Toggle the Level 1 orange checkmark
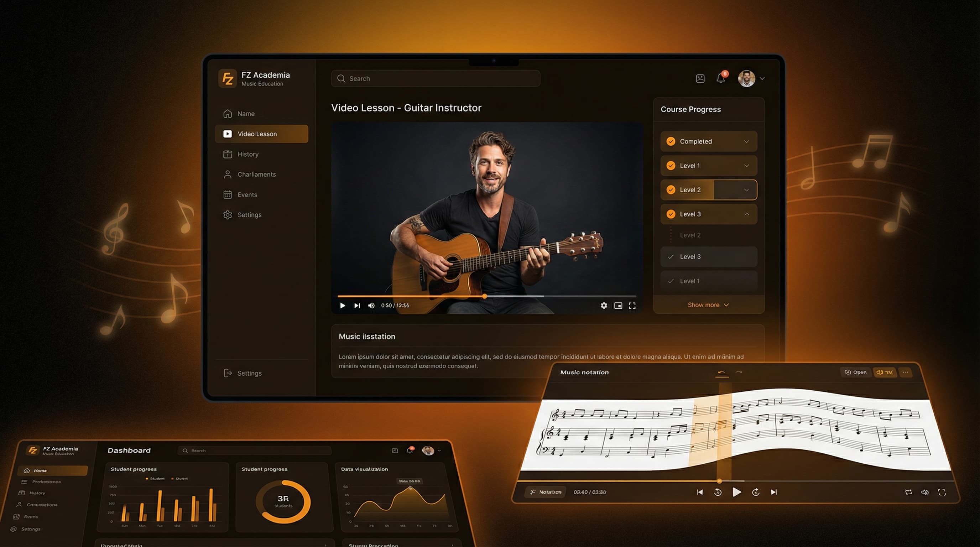This screenshot has width=980, height=547. coord(671,166)
